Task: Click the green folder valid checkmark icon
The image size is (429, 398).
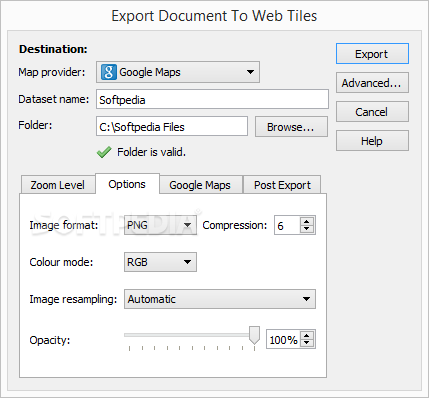Action: 104,152
